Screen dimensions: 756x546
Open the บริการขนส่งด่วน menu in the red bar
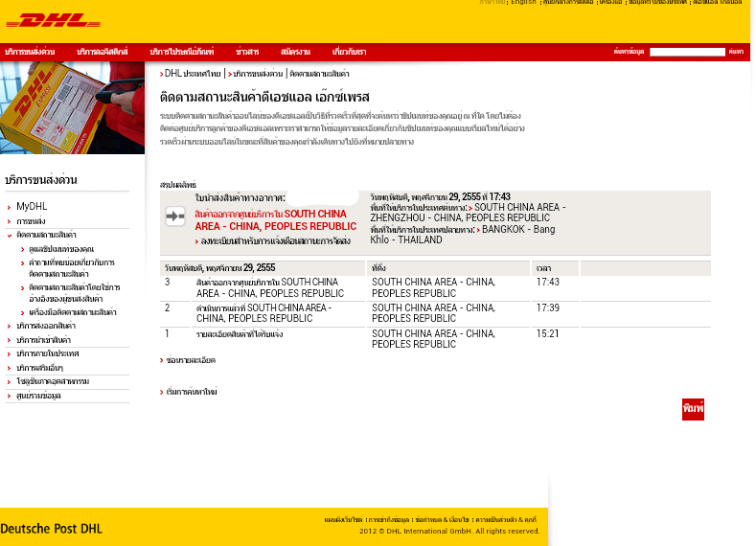click(30, 52)
